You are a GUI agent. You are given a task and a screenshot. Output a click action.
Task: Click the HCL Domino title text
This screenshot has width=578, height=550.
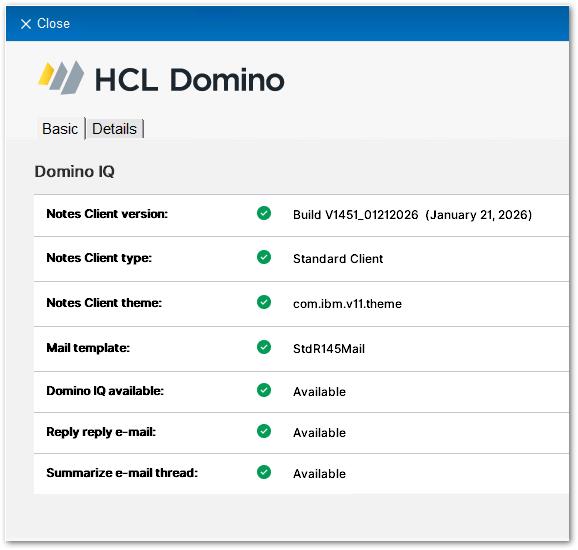coord(190,80)
